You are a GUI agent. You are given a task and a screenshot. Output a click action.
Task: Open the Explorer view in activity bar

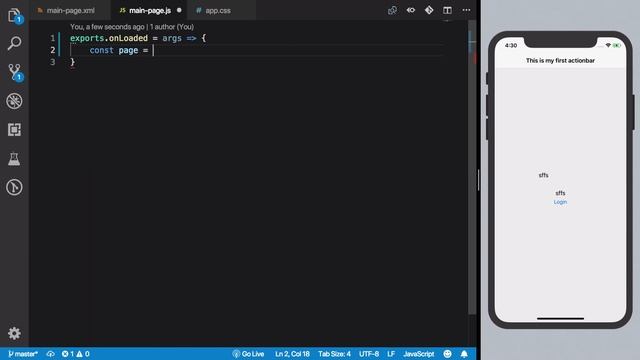point(14,16)
